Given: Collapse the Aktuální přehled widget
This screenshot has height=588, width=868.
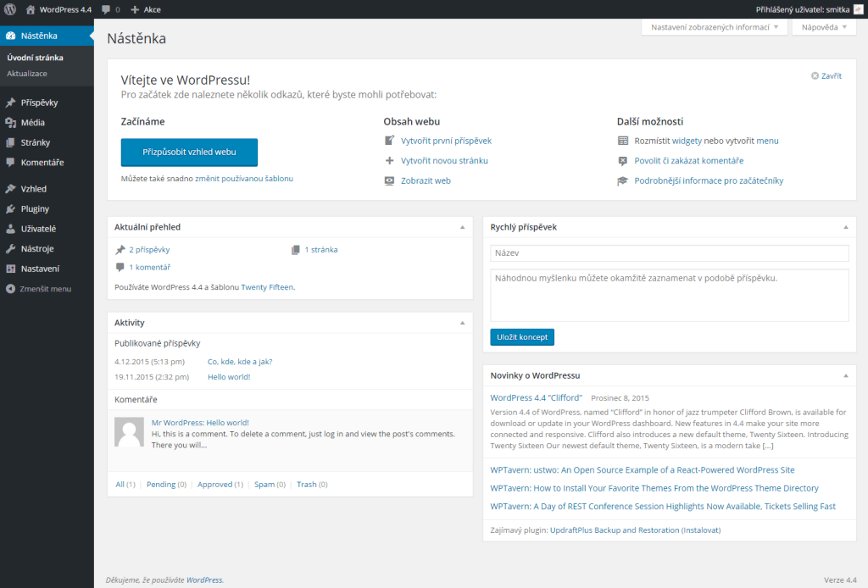Looking at the screenshot, I should [462, 227].
